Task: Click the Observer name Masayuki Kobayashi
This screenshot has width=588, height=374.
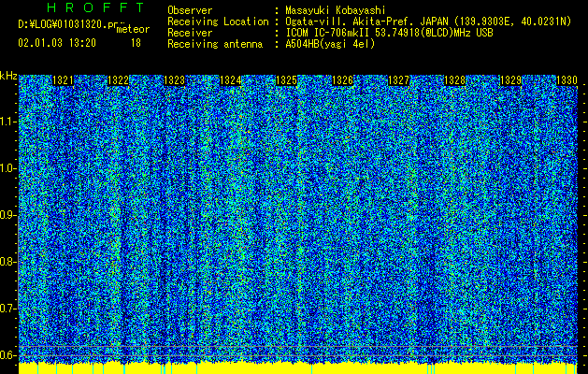Action: (336, 10)
